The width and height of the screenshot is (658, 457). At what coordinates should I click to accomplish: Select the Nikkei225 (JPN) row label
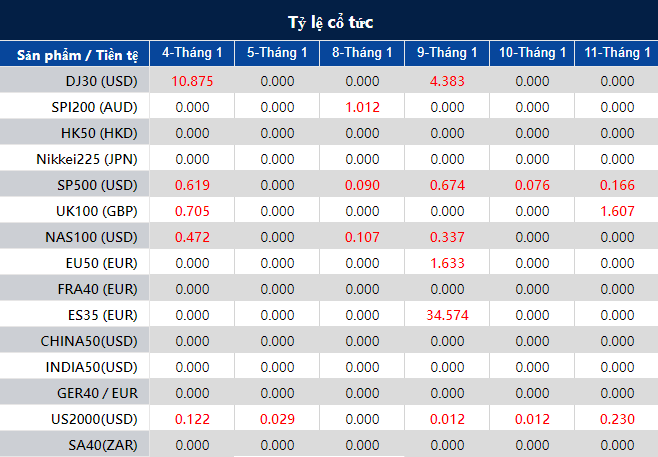[87, 159]
